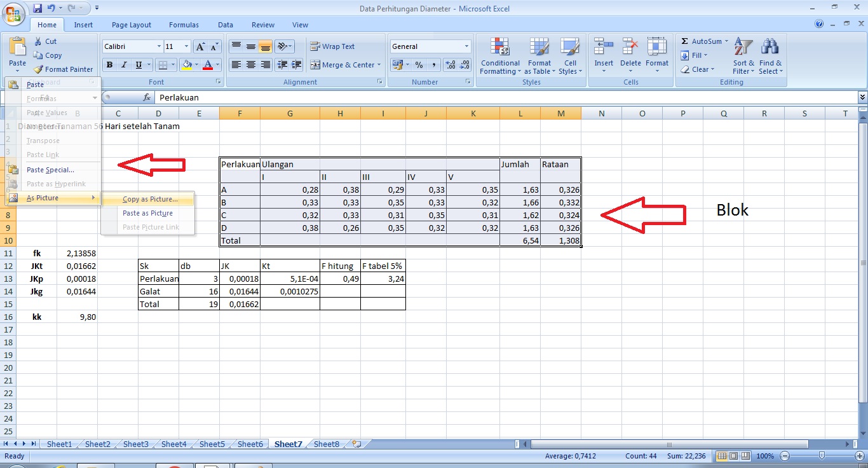Screen dimensions: 868x468
Task: Click zoom in plus button
Action: point(860,457)
